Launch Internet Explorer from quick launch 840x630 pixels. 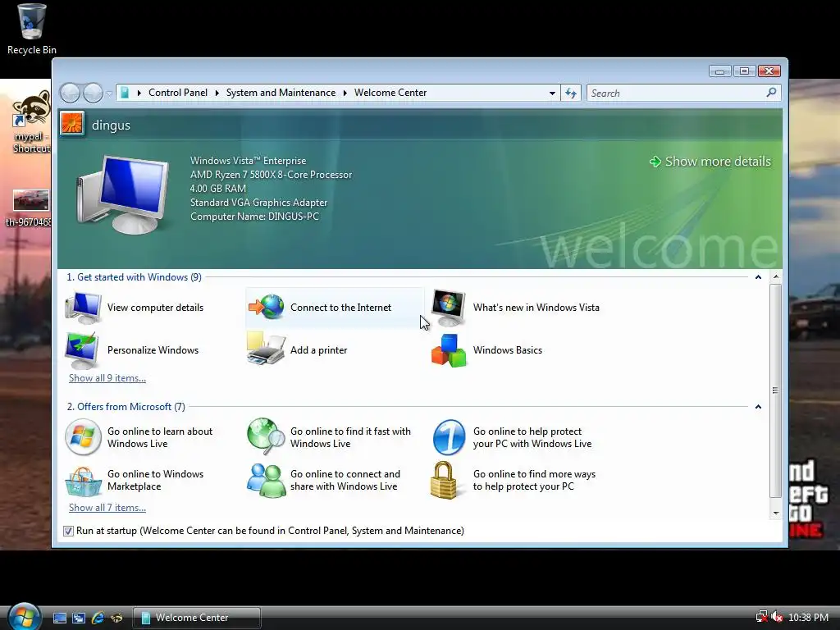pyautogui.click(x=98, y=618)
